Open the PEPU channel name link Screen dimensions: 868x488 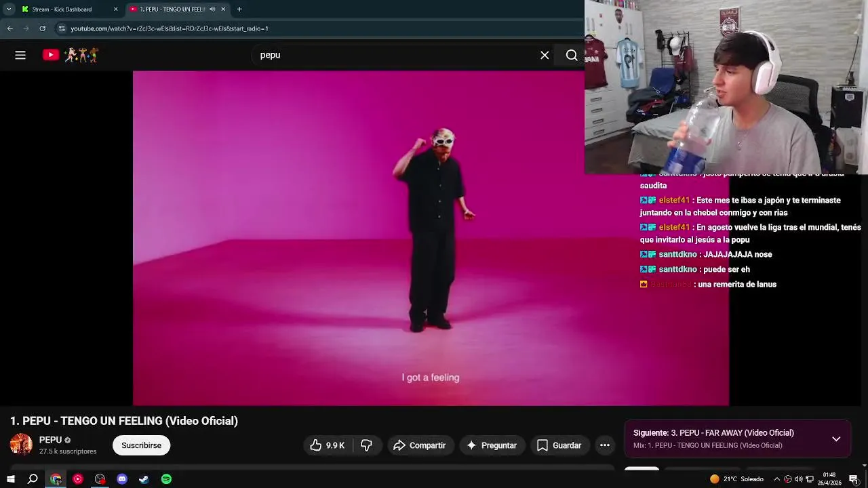point(50,440)
